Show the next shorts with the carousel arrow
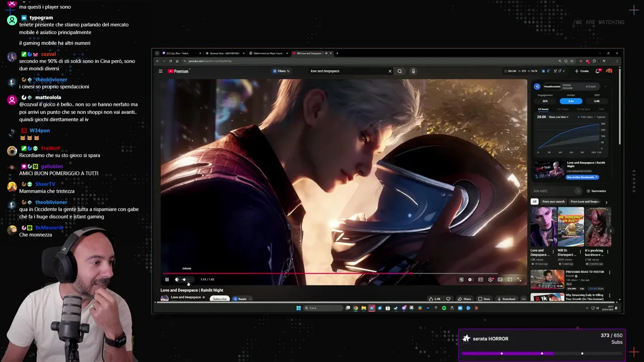This screenshot has height=362, width=644. (610, 231)
